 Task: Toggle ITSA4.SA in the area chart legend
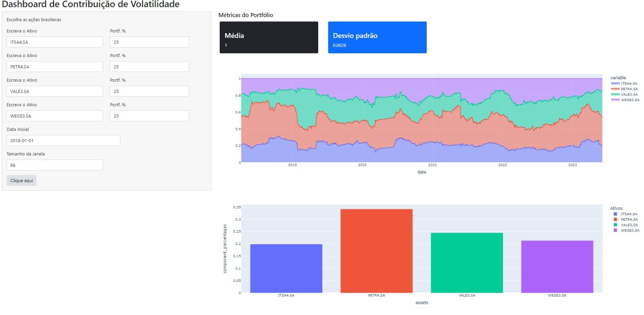pyautogui.click(x=625, y=83)
